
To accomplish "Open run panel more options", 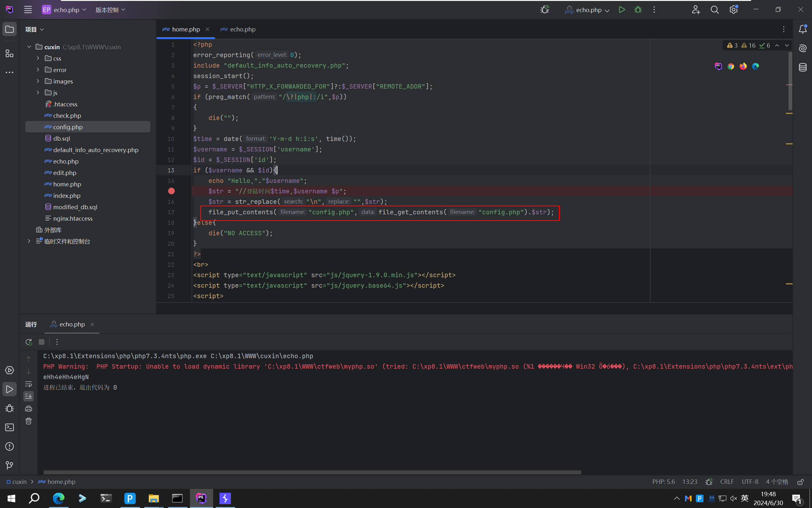I will [57, 342].
